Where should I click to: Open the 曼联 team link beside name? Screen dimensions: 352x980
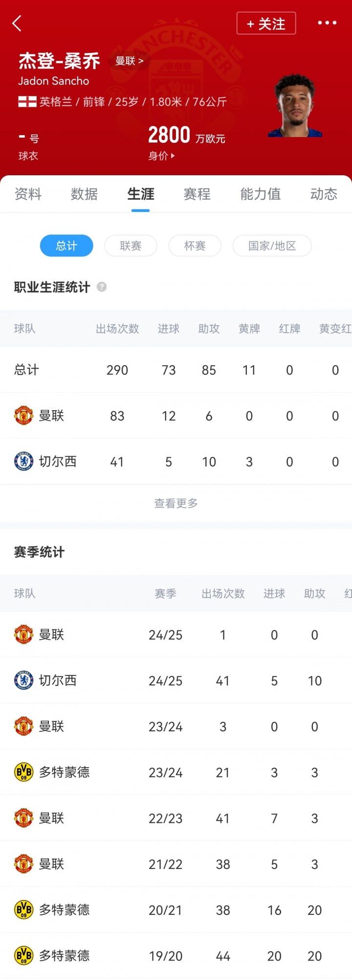pos(129,61)
